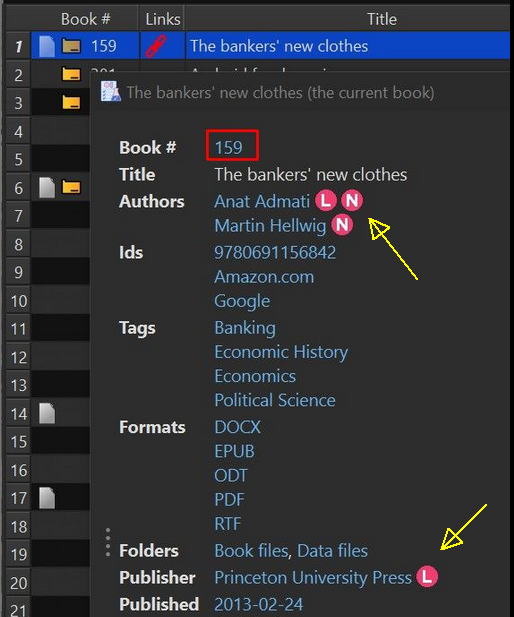Click the Title column header

click(382, 18)
